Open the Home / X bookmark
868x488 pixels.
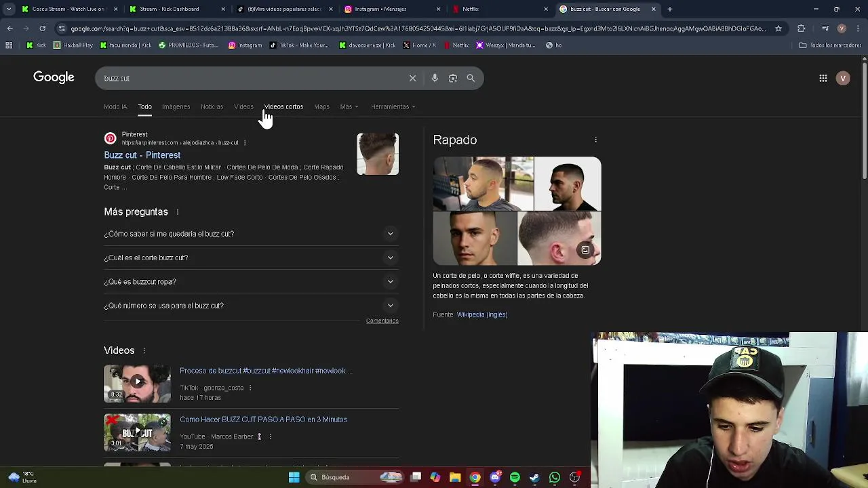[x=420, y=45]
